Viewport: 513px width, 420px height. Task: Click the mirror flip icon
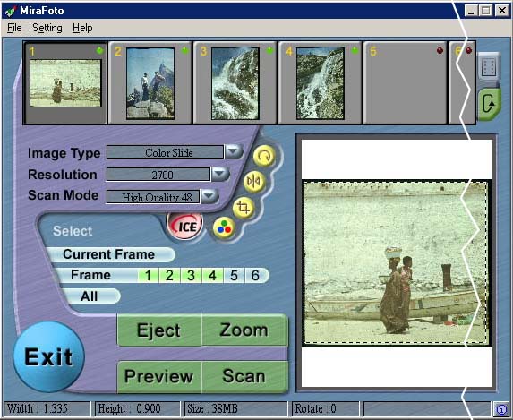[x=254, y=181]
